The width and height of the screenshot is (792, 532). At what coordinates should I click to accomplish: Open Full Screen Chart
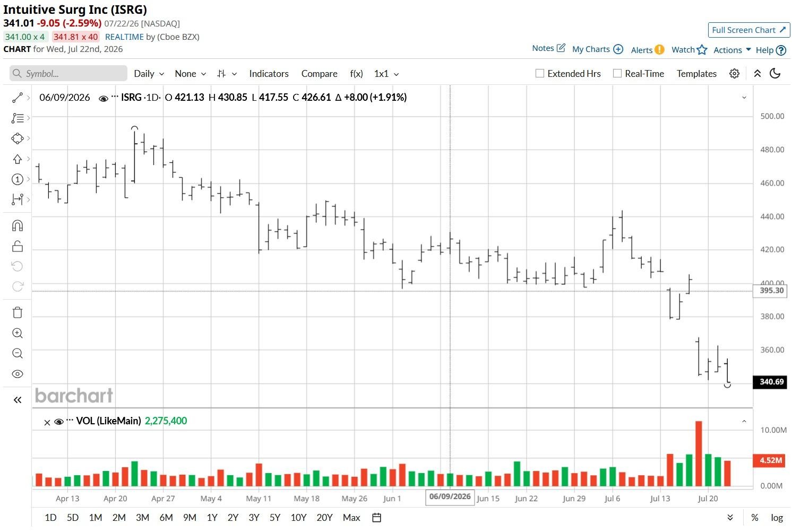click(749, 30)
